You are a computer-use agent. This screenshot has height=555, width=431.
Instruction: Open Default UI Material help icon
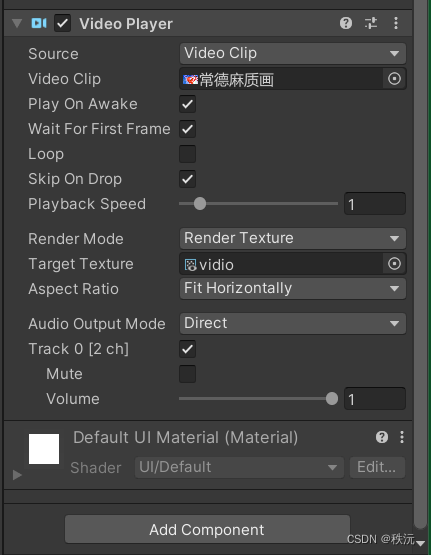click(382, 437)
